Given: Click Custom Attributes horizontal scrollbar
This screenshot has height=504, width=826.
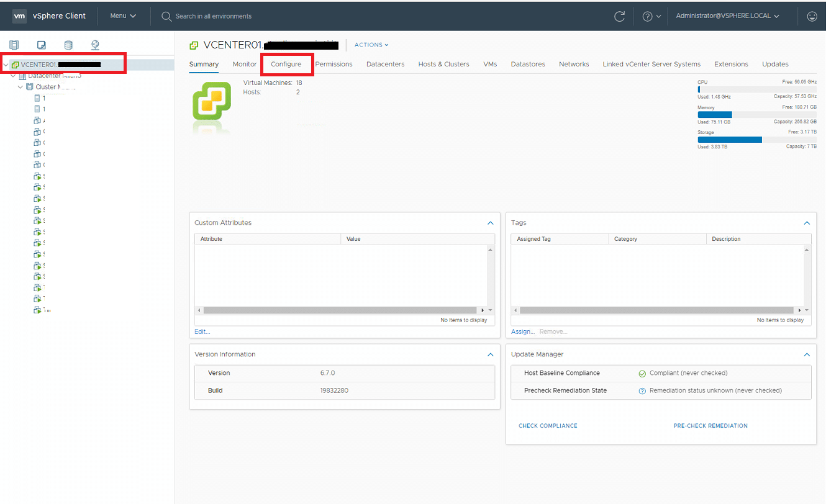Looking at the screenshot, I should coord(342,310).
